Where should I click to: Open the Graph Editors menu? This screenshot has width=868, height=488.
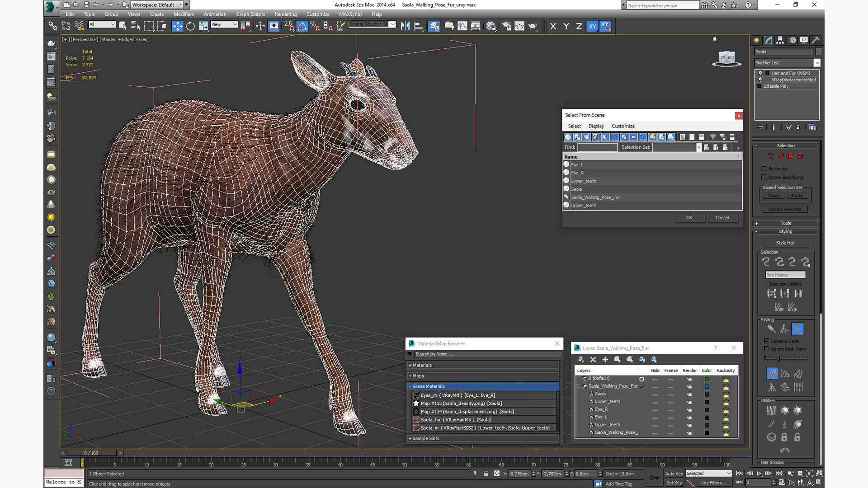(x=250, y=14)
